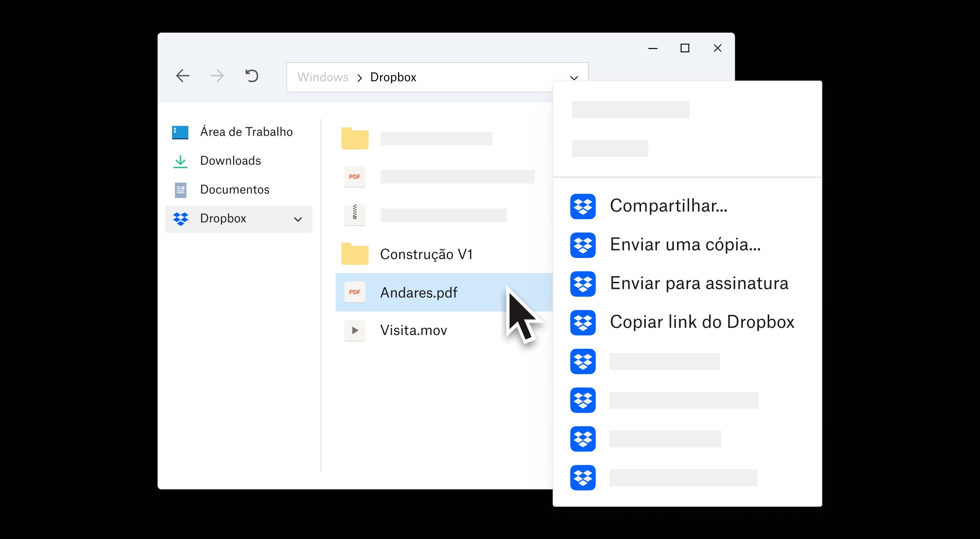Click the forward arrow navigation icon
This screenshot has height=539, width=980.
(x=217, y=76)
